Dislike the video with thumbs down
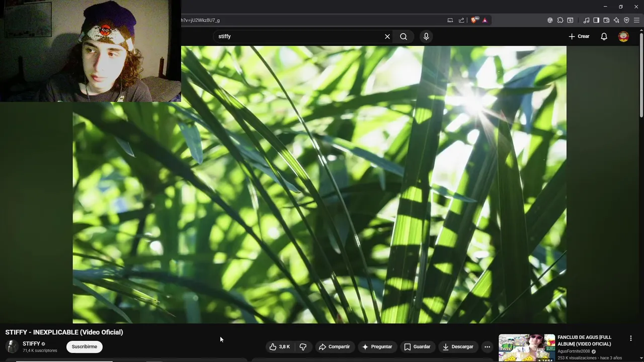 point(303,346)
